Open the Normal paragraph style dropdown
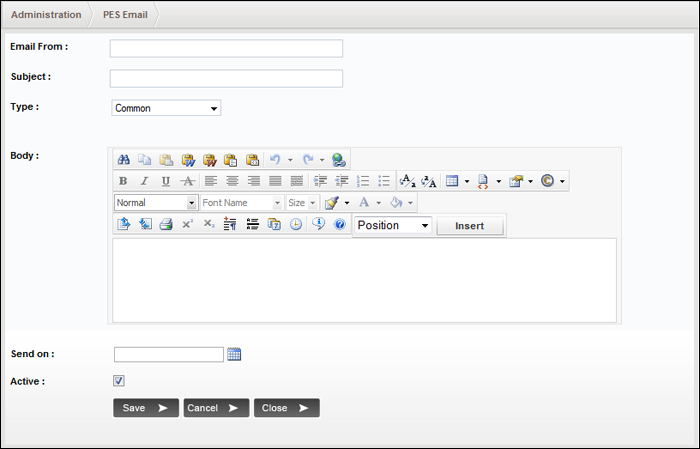 (x=156, y=203)
